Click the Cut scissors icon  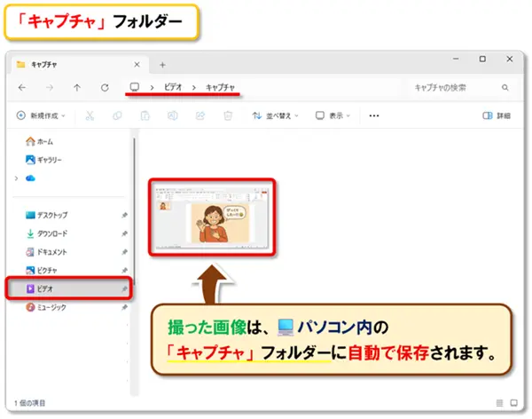(90, 115)
